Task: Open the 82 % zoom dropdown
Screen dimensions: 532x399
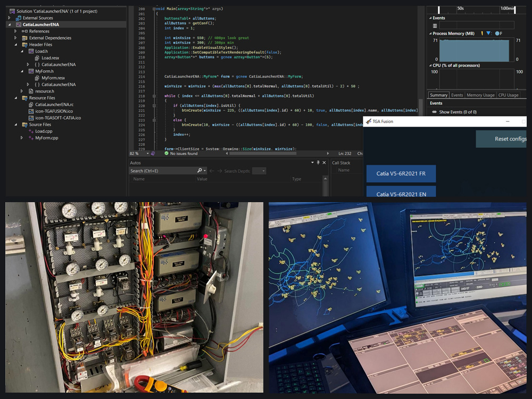Action: (147, 154)
